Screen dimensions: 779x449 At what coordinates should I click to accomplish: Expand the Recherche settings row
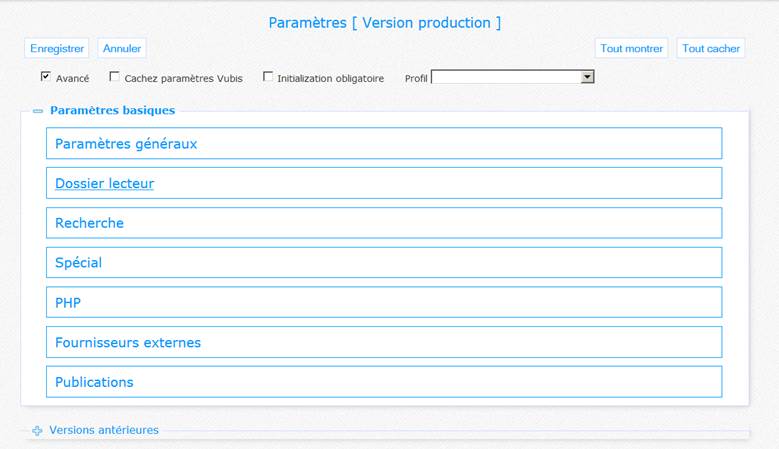coord(384,223)
